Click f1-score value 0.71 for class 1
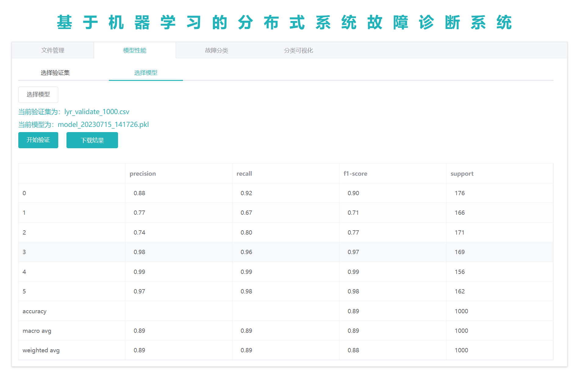 tap(353, 213)
